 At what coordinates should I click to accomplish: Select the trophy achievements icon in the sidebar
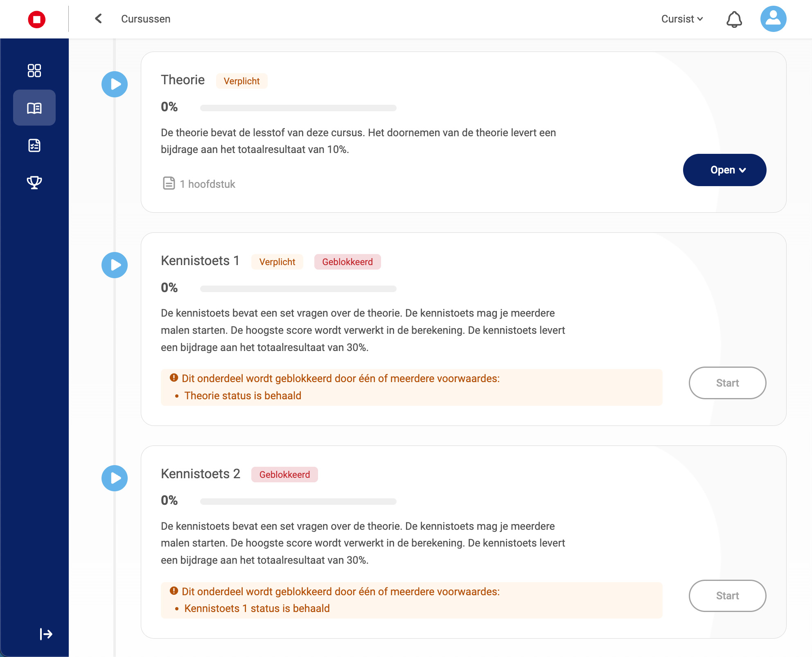click(x=34, y=182)
